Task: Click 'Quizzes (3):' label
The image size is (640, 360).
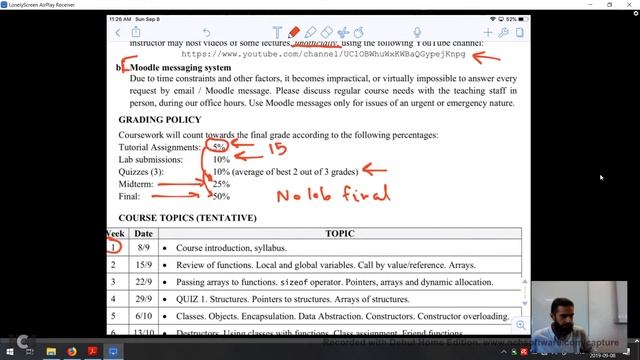Action: [x=141, y=172]
